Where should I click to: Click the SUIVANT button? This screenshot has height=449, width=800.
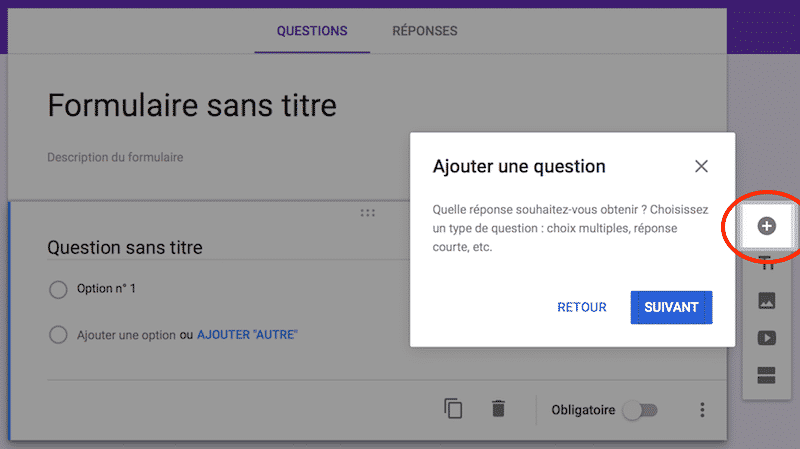pos(671,307)
